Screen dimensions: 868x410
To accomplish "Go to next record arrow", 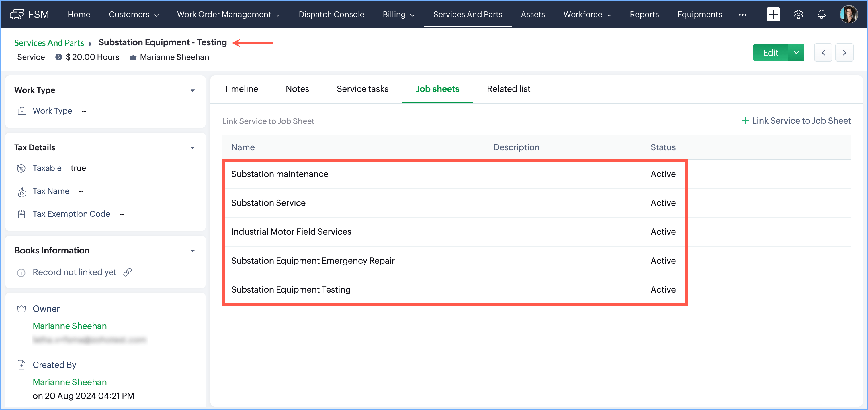I will [844, 52].
